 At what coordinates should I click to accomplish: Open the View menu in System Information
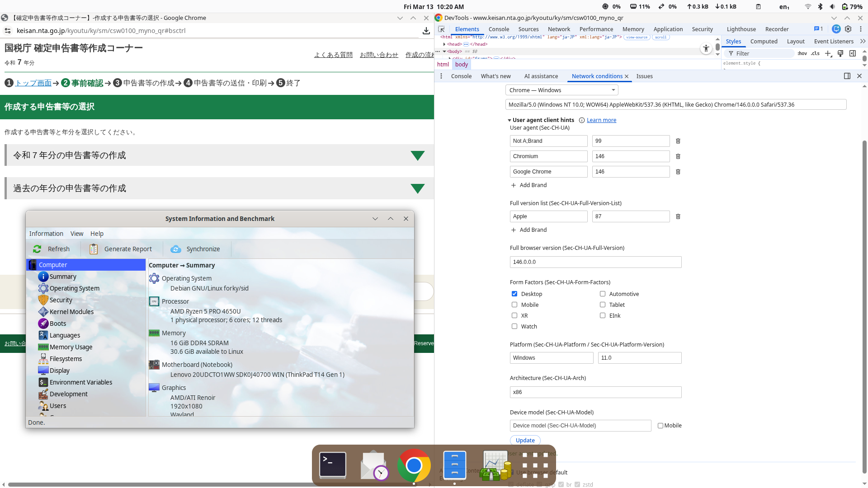[77, 234]
